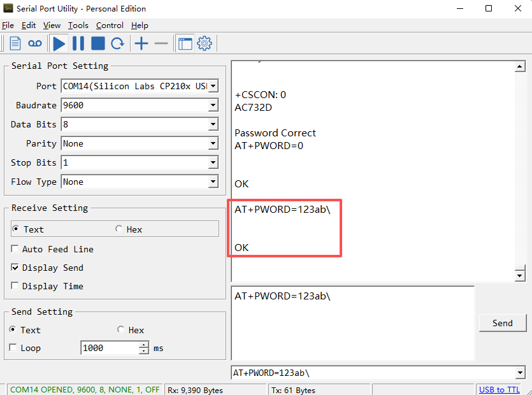532x395 pixels.
Task: Select Text radio in Send Setting
Action: coord(13,329)
